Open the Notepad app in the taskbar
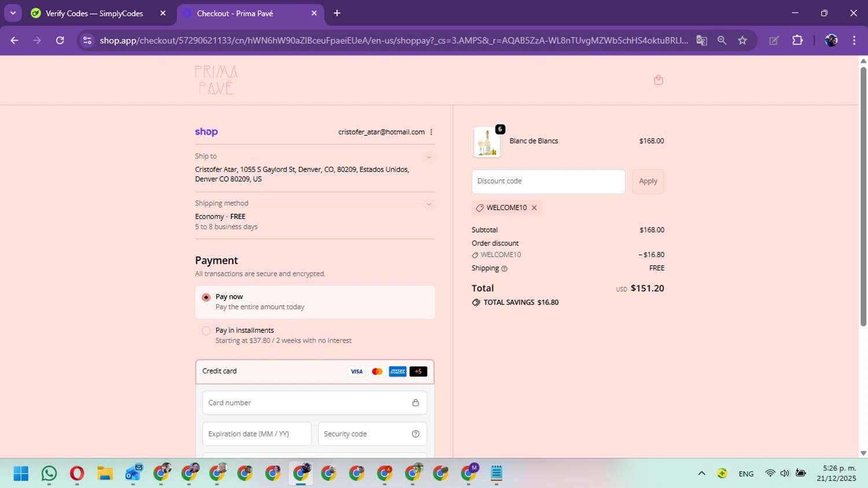Viewport: 868px width, 488px height. pos(496,474)
